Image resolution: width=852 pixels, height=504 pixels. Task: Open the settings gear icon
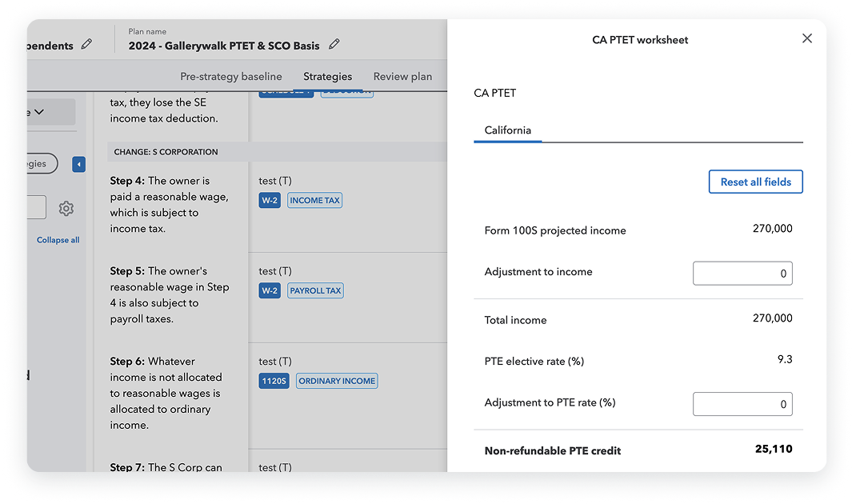66,208
